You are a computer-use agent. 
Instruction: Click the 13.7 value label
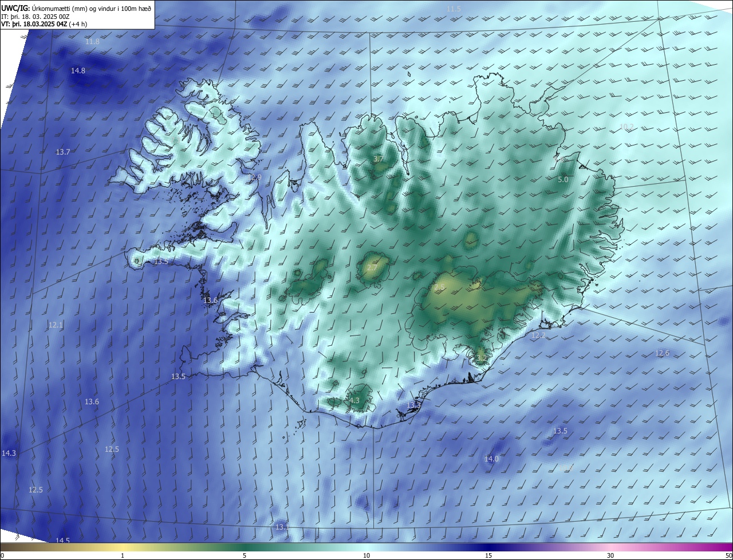tap(63, 152)
